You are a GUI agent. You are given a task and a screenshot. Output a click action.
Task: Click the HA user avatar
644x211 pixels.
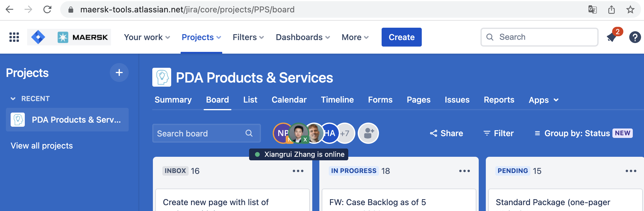click(330, 133)
